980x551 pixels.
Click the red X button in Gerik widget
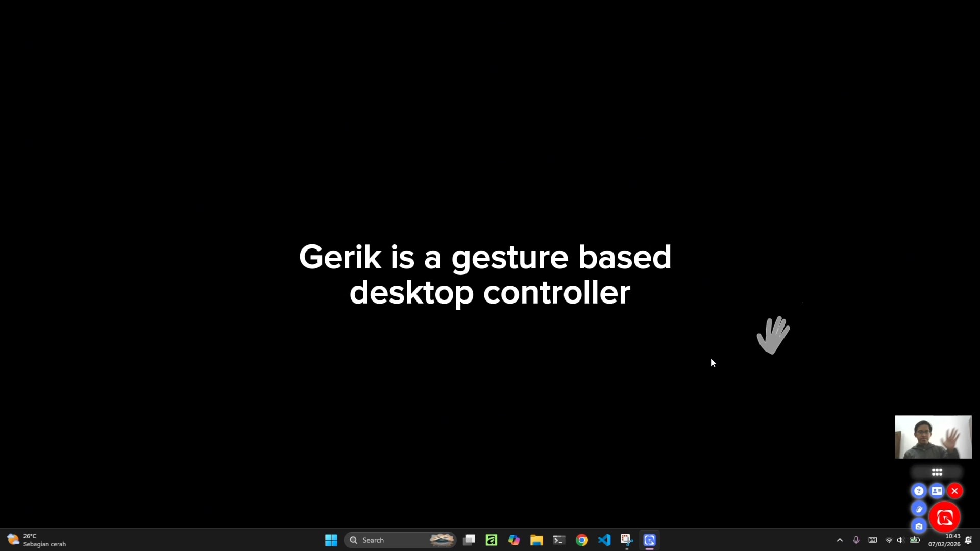(955, 491)
